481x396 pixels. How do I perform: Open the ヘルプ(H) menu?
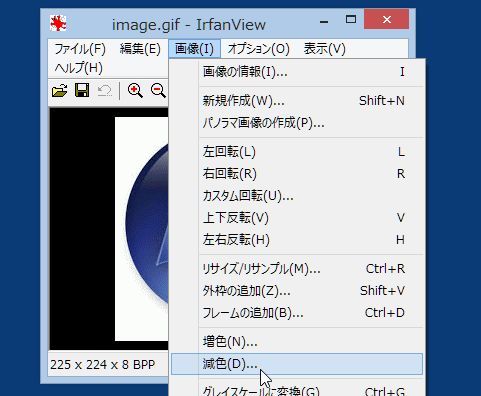point(79,68)
